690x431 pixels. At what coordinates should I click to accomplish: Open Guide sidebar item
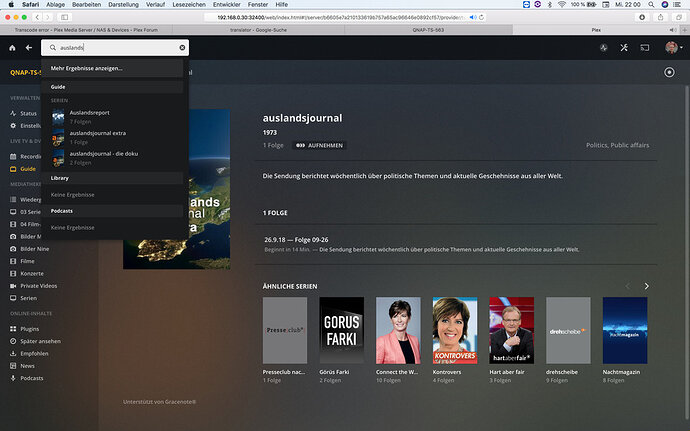pyautogui.click(x=23, y=169)
